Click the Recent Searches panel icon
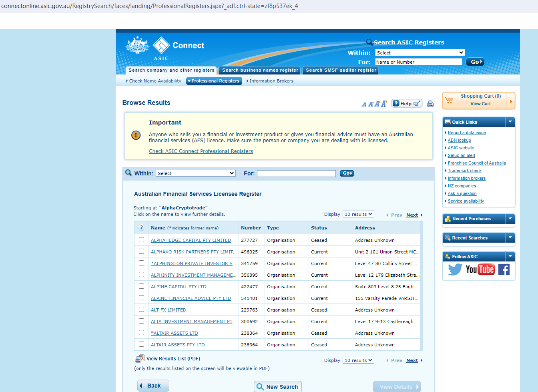 (x=448, y=238)
